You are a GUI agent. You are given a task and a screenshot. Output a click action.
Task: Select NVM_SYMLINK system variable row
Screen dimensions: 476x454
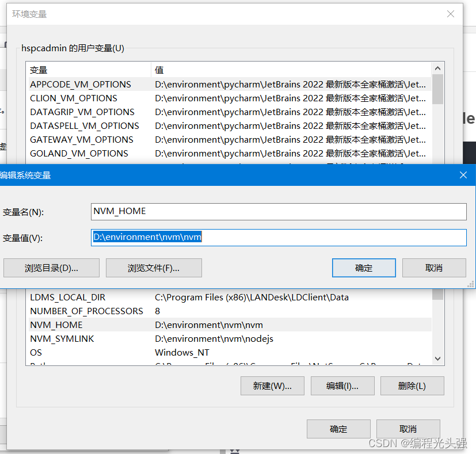coord(230,339)
